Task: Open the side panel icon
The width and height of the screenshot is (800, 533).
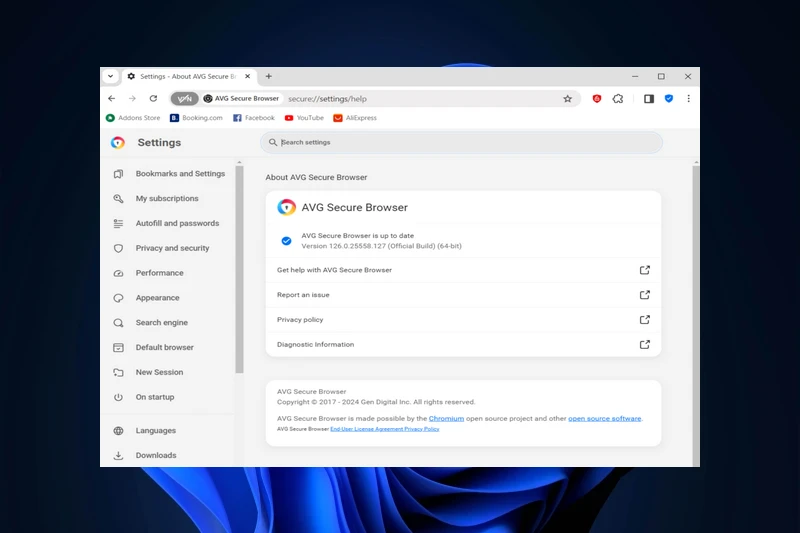Action: (648, 98)
